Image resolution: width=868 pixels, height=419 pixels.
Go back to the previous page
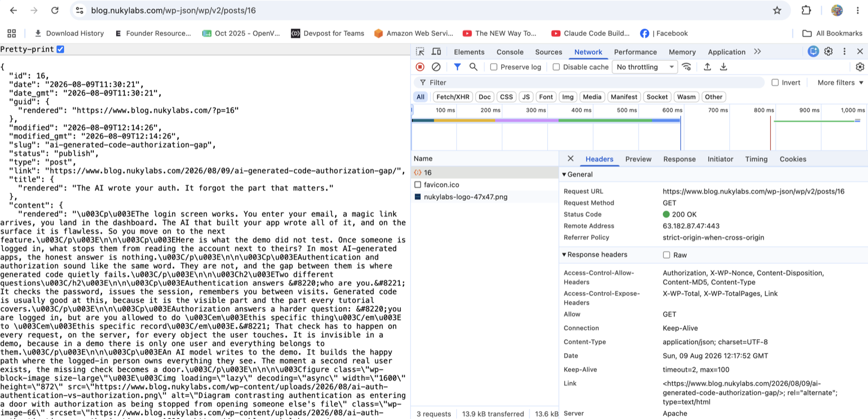14,10
